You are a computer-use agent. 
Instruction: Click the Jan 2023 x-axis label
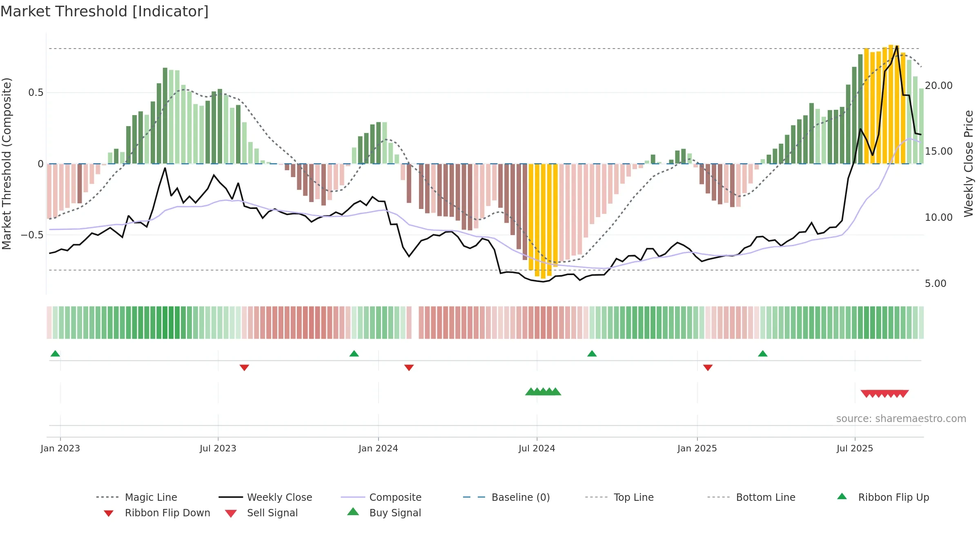pos(60,449)
